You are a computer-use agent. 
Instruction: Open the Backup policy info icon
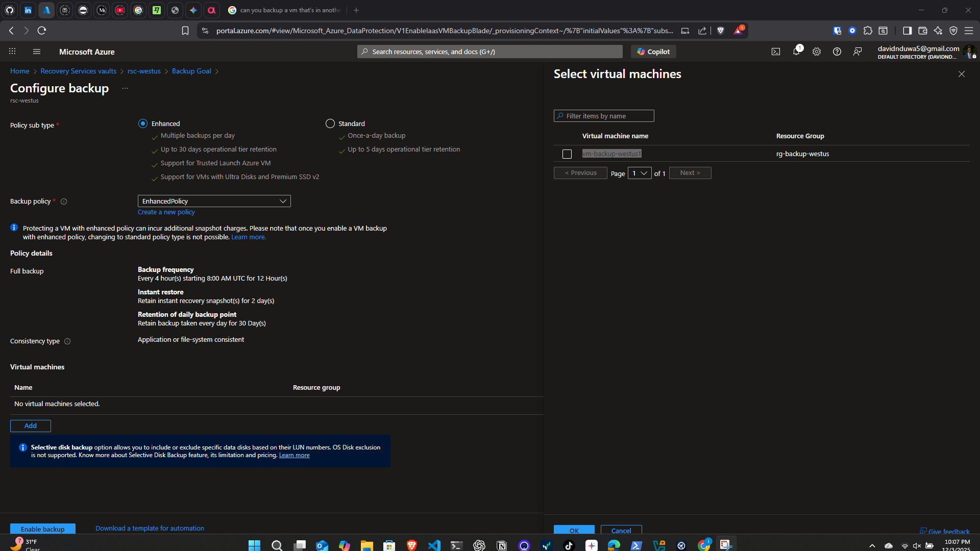pyautogui.click(x=64, y=202)
